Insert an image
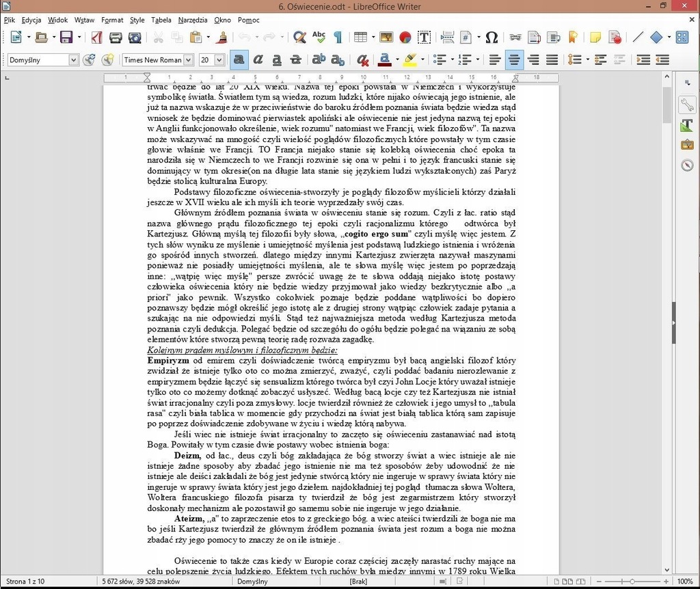 pyautogui.click(x=386, y=37)
